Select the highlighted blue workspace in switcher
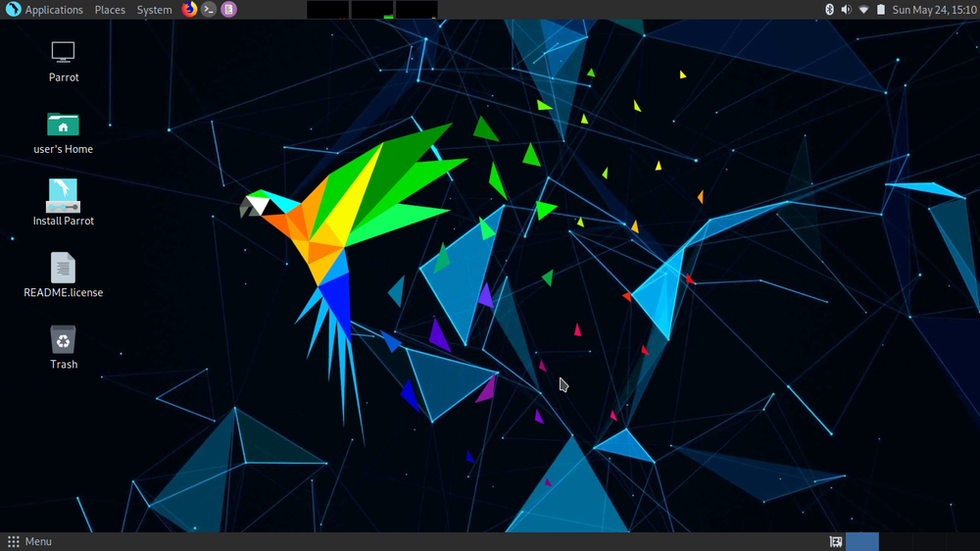The image size is (980, 551). [861, 541]
